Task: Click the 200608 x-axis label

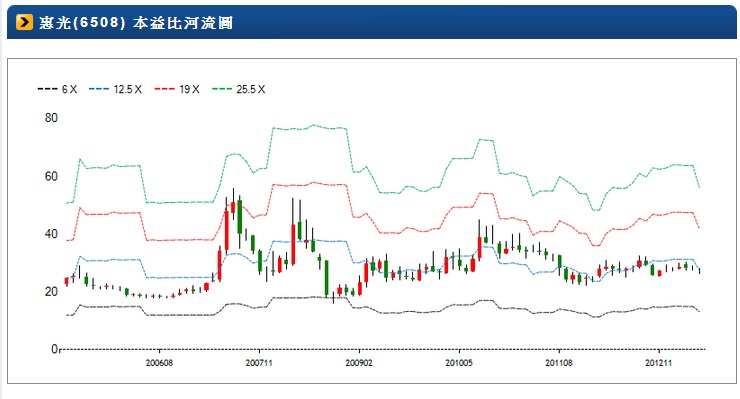Action: [x=159, y=363]
